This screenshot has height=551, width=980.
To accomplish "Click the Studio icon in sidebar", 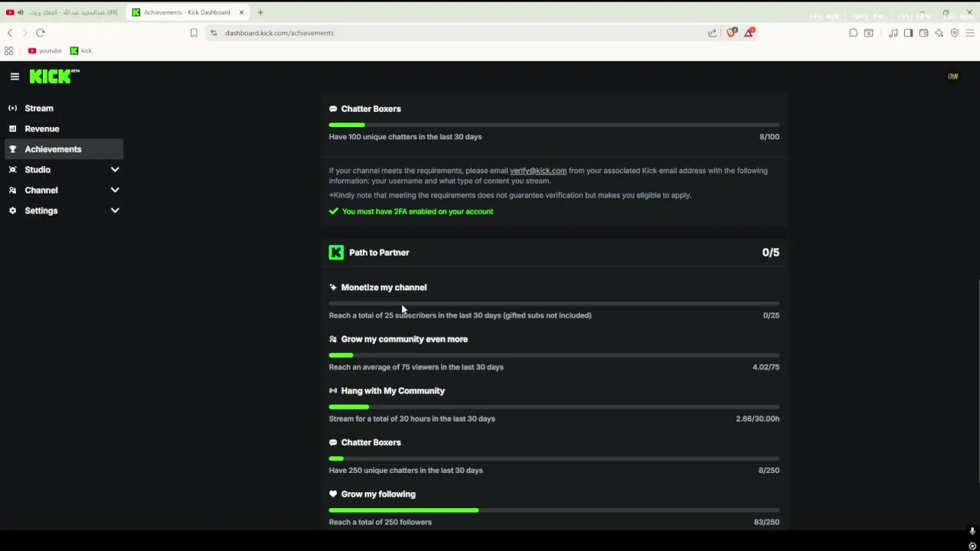I will click(12, 170).
